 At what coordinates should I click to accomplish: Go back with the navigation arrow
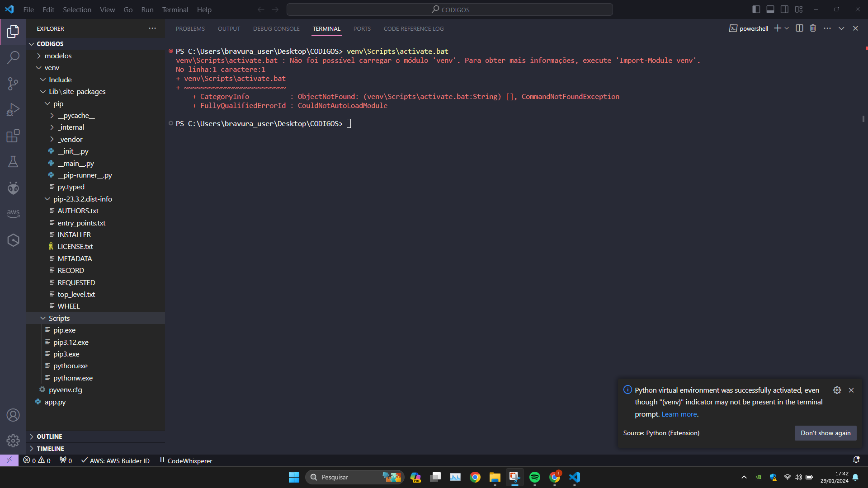(261, 9)
